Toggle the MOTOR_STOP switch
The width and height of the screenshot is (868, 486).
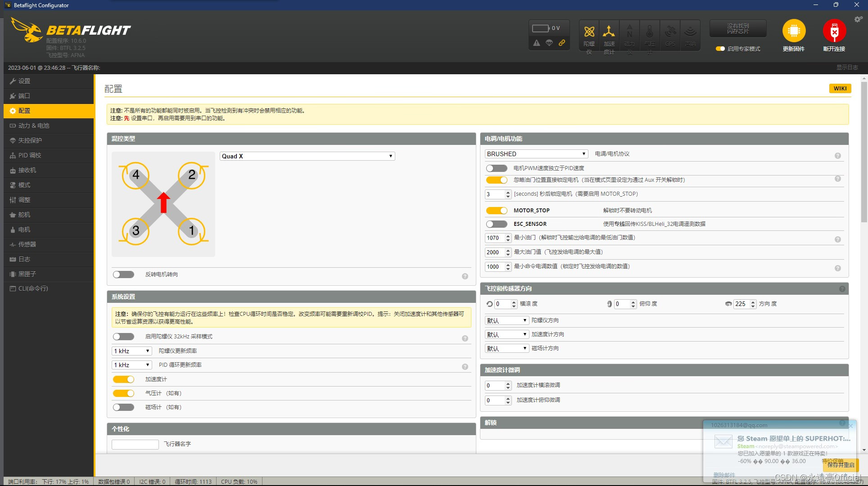[x=497, y=211]
